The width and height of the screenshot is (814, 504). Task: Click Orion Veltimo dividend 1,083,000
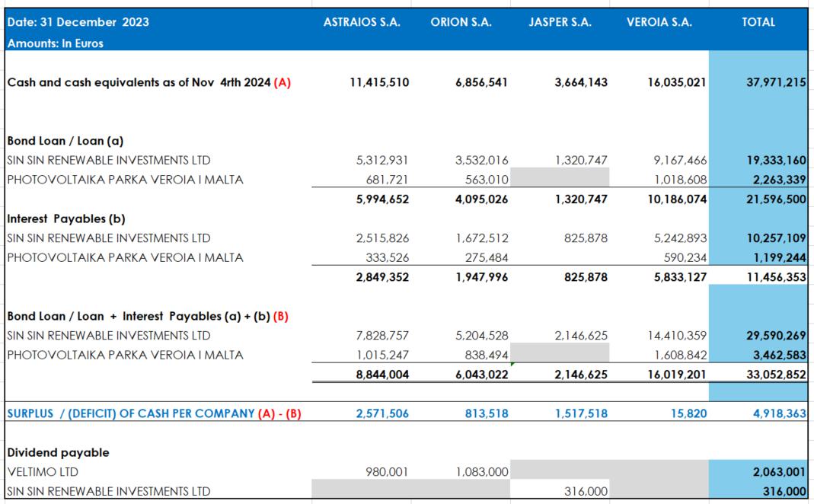point(481,472)
